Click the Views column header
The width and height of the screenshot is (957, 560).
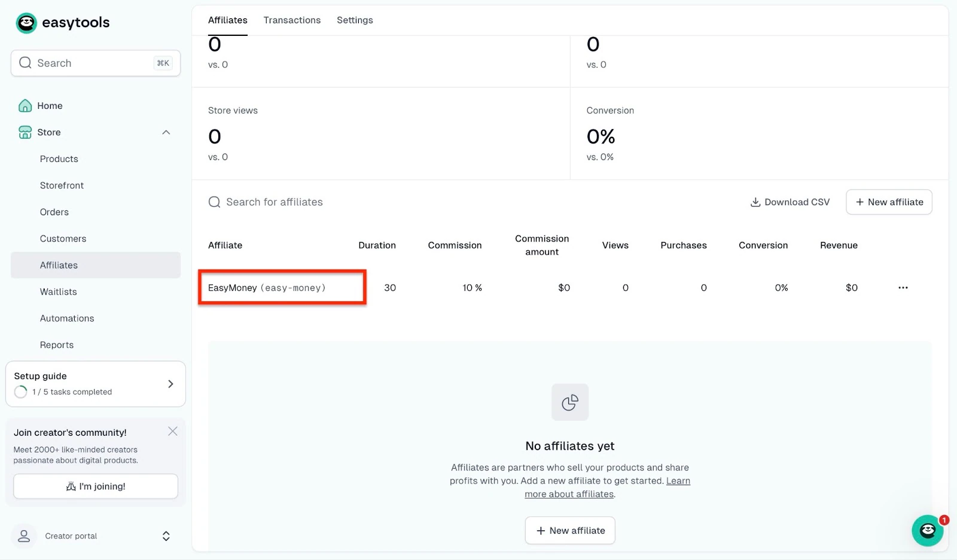click(x=615, y=245)
